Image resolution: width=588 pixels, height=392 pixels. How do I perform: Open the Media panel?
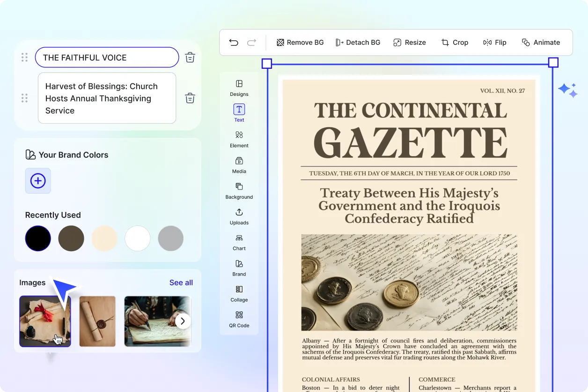click(239, 165)
